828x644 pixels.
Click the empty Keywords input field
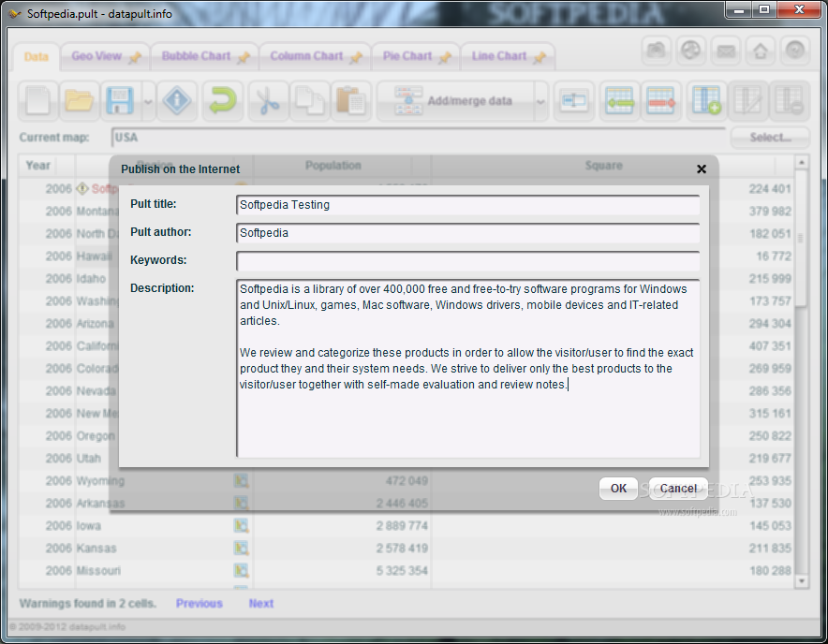tap(468, 261)
